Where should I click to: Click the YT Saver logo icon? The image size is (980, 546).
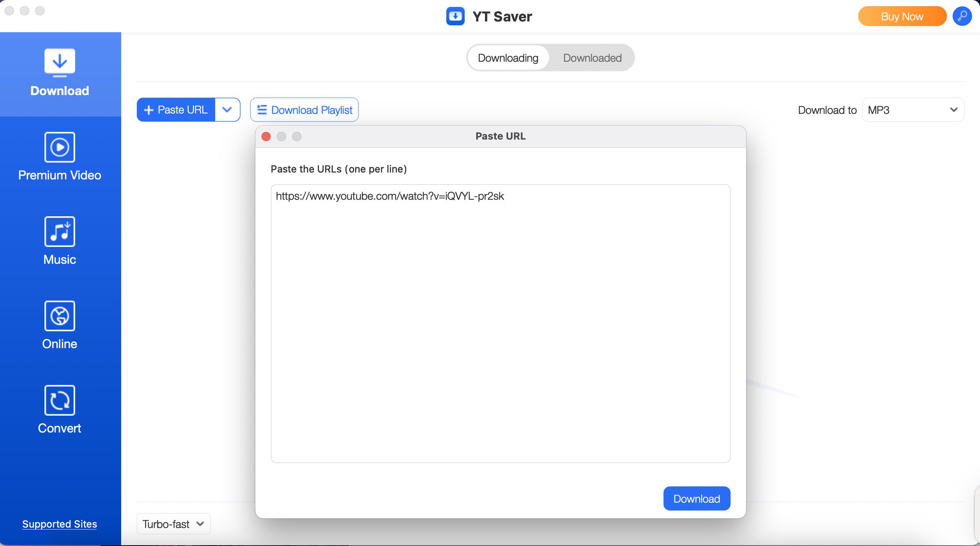pos(455,16)
